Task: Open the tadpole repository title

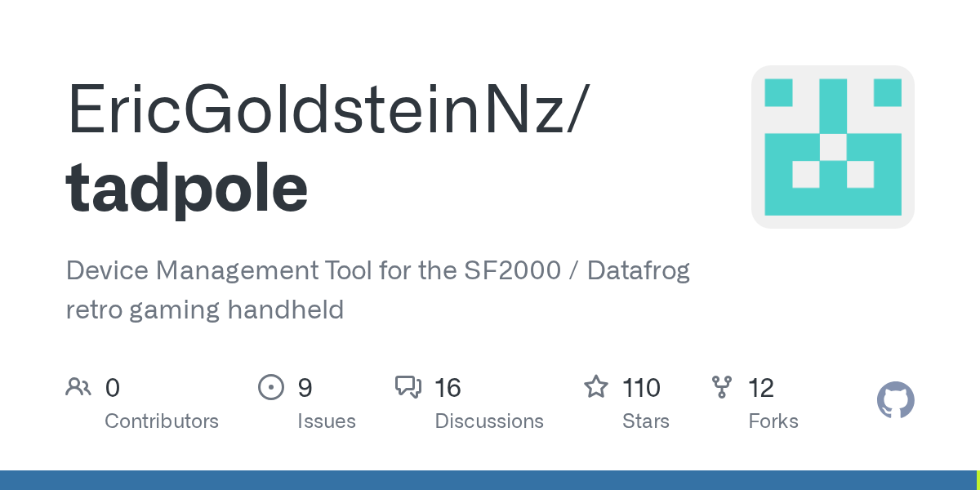Action: coord(187,188)
